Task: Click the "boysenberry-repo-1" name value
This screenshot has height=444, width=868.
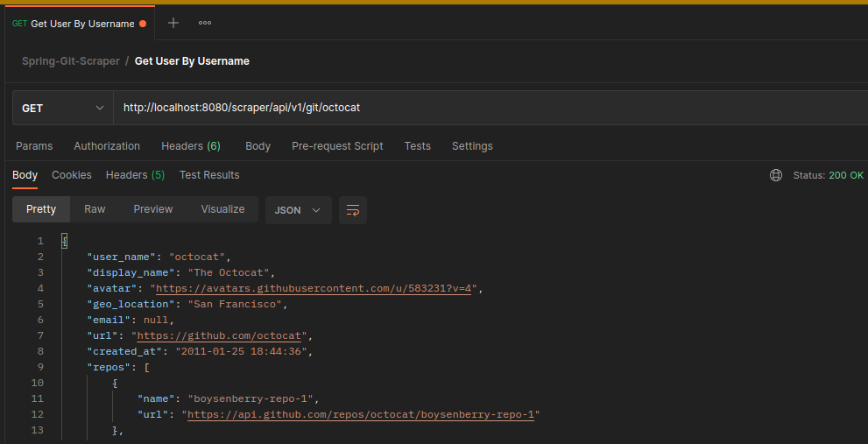Action: [x=251, y=399]
